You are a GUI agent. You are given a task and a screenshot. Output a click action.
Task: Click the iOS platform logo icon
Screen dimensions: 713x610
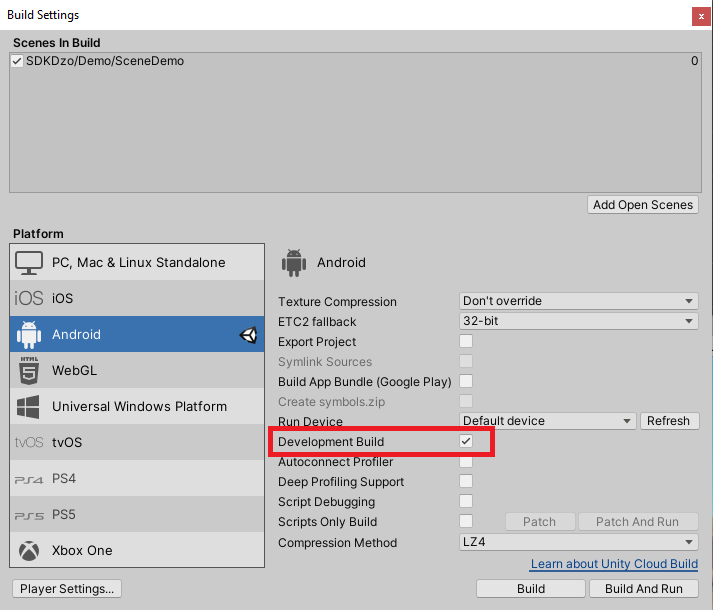click(29, 298)
